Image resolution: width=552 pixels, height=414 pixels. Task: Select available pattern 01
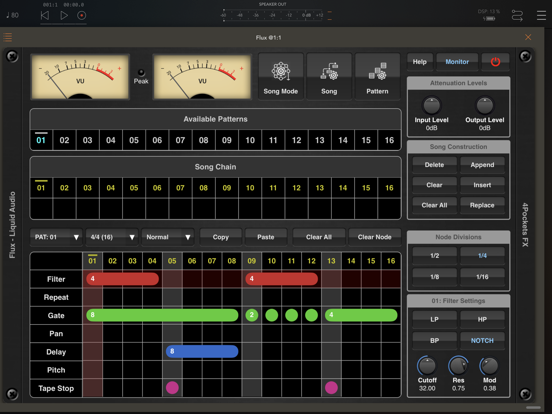point(41,140)
